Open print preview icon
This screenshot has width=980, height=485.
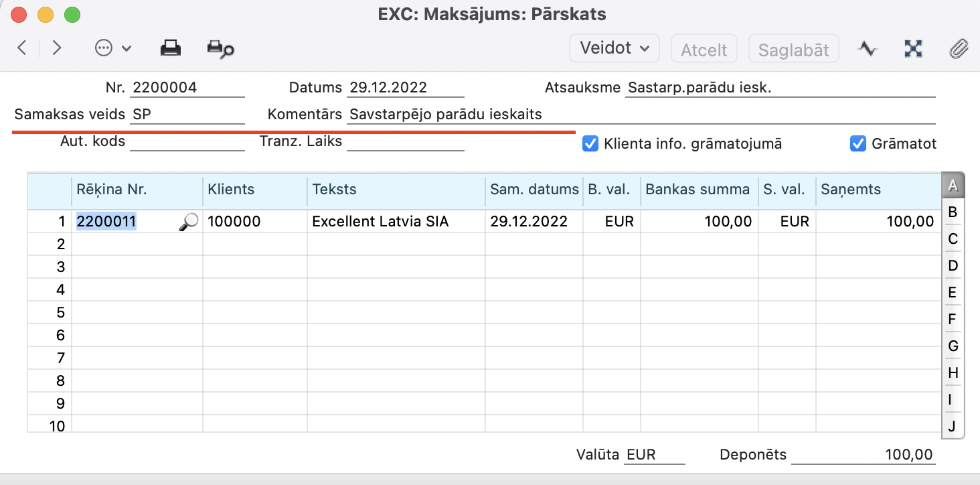(x=220, y=49)
